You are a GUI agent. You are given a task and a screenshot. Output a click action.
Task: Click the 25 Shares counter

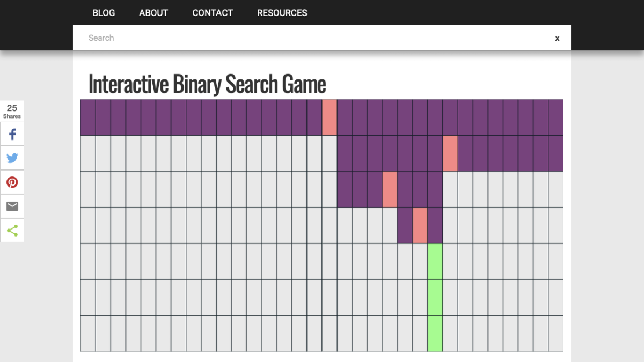[12, 111]
